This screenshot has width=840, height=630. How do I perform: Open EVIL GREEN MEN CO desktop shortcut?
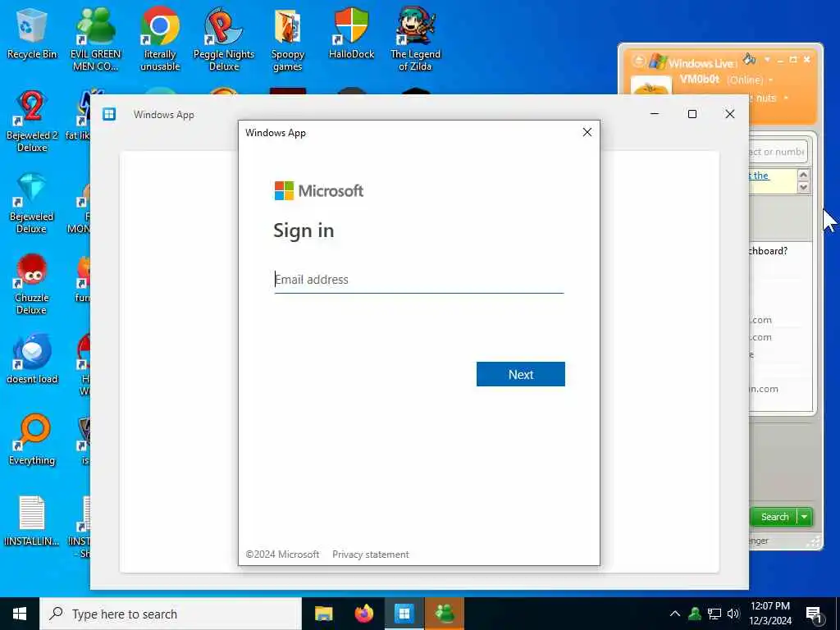coord(96,39)
